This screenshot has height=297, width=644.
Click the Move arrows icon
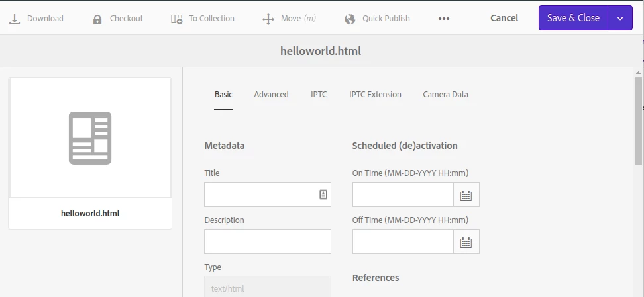point(268,19)
